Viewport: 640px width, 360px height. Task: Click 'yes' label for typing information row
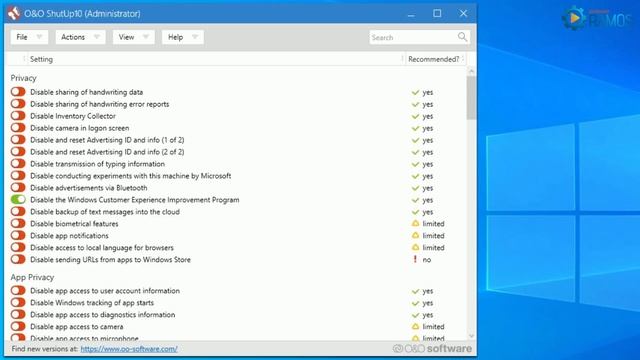point(428,164)
